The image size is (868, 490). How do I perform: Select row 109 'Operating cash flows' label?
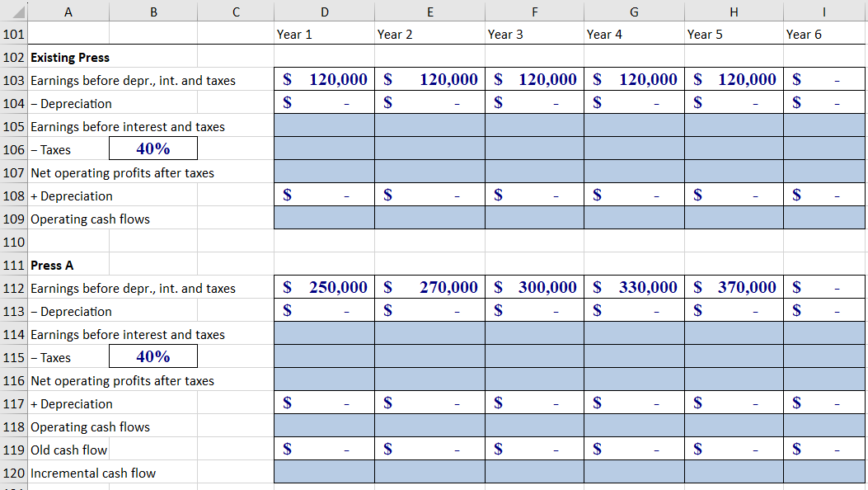pos(90,219)
